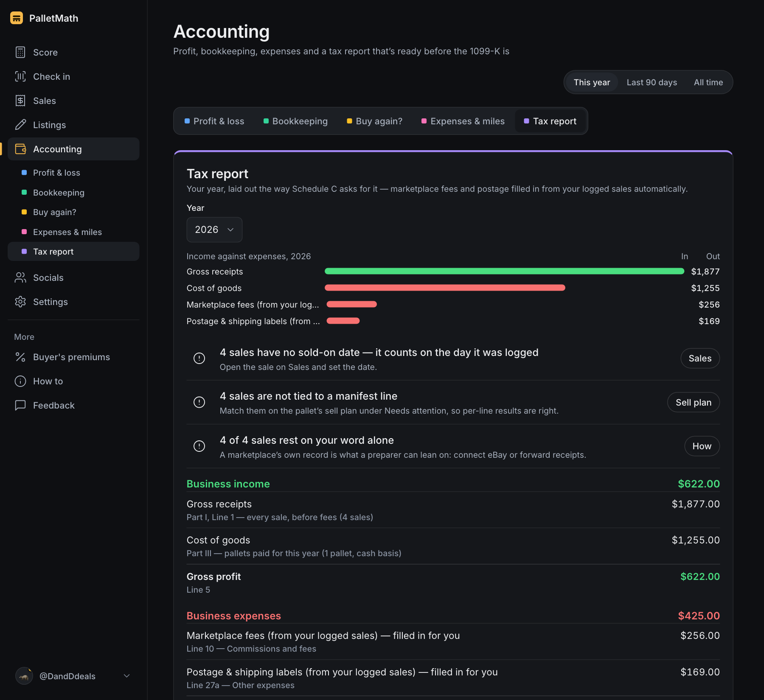Click the PalletMath brand name

point(53,18)
